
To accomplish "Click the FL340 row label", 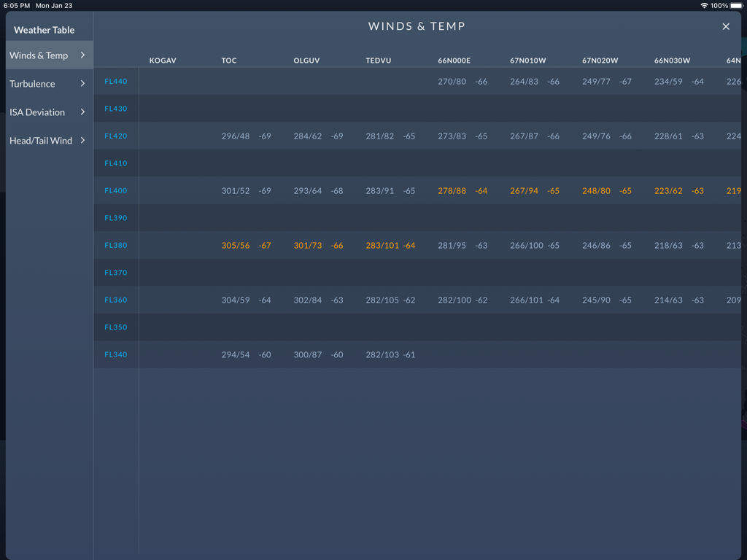I will coord(115,354).
